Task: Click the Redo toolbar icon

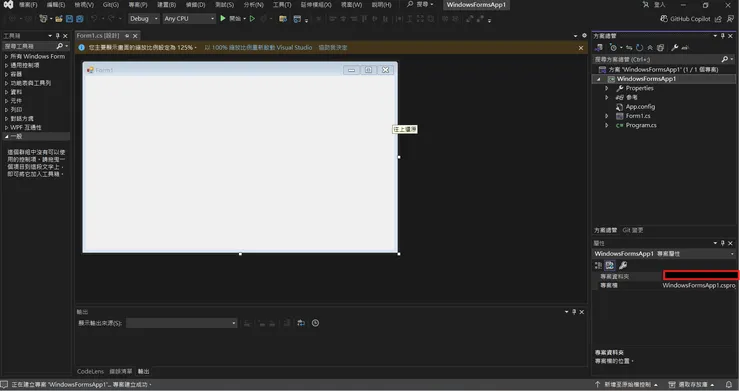Action: pos(111,18)
